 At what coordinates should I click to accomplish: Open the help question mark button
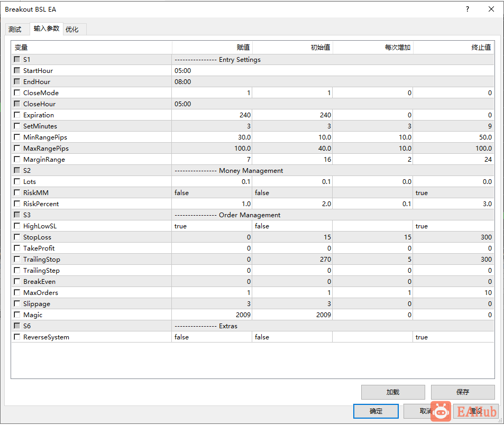(468, 9)
